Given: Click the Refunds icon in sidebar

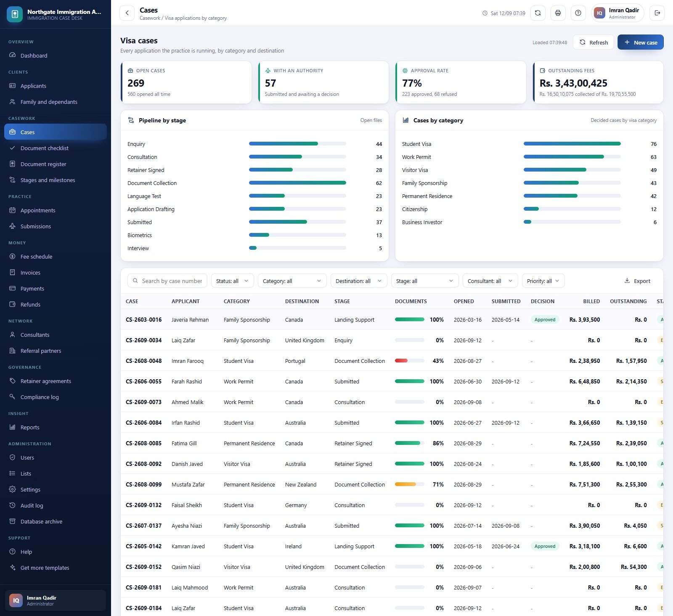Looking at the screenshot, I should pyautogui.click(x=13, y=304).
